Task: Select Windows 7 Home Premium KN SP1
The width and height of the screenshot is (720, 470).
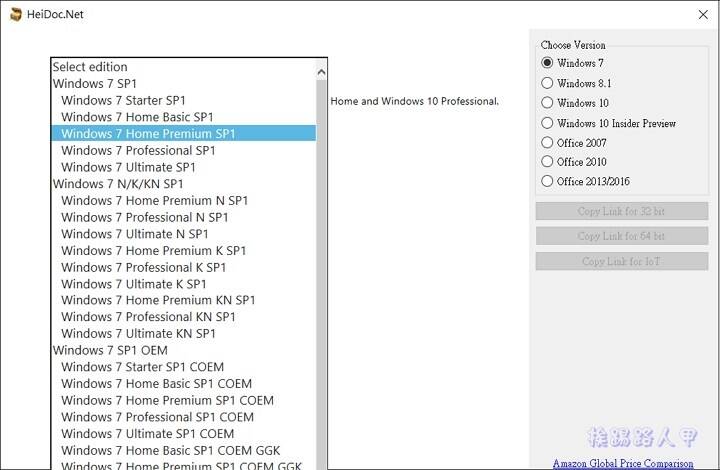Action: (x=184, y=300)
